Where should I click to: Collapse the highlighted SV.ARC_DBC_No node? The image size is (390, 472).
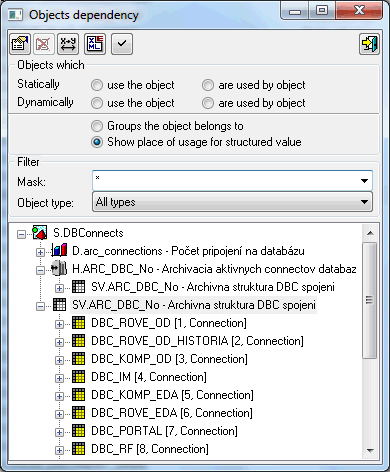pyautogui.click(x=40, y=306)
